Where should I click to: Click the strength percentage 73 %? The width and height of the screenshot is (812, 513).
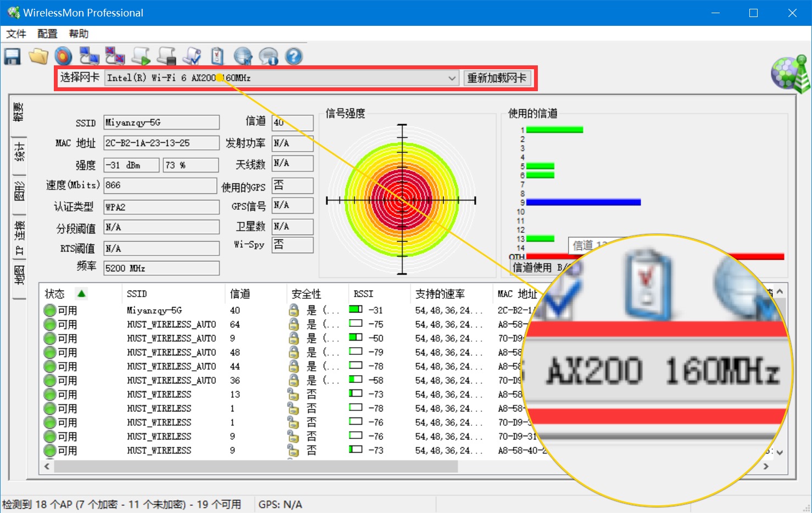click(x=191, y=165)
